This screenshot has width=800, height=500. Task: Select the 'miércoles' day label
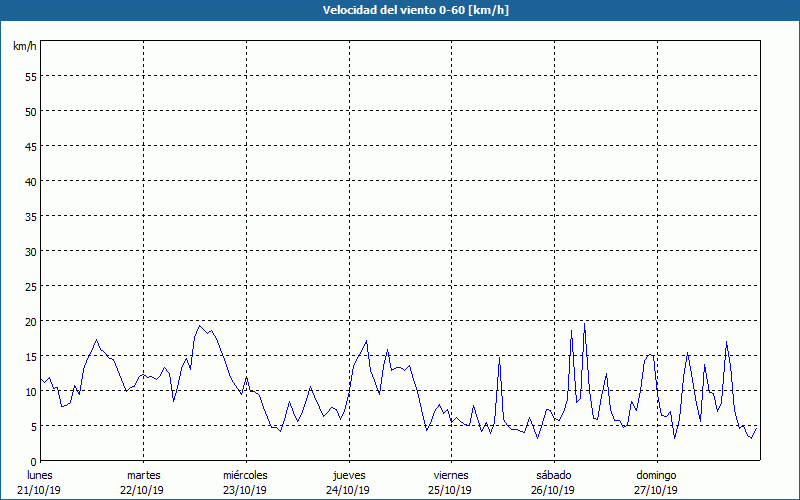coord(245,475)
